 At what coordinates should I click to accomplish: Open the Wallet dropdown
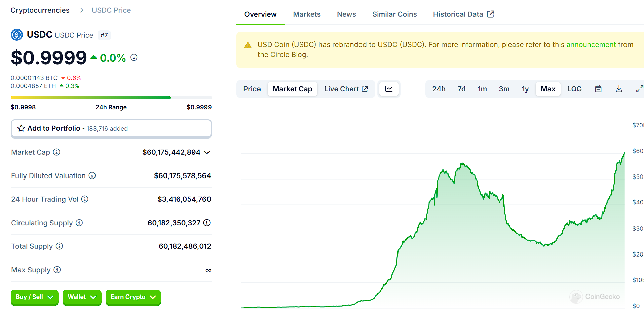click(82, 297)
